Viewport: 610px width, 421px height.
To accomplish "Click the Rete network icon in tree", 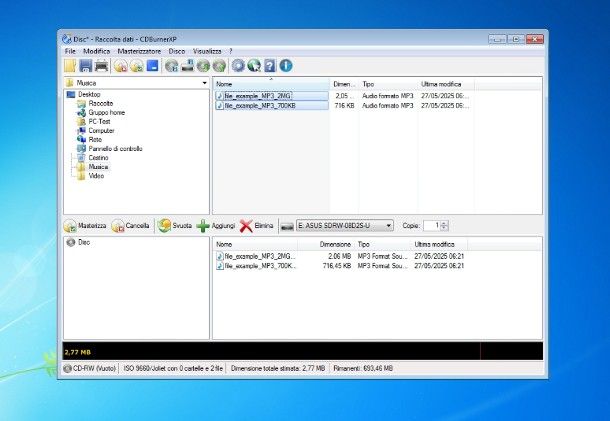I will click(x=81, y=139).
